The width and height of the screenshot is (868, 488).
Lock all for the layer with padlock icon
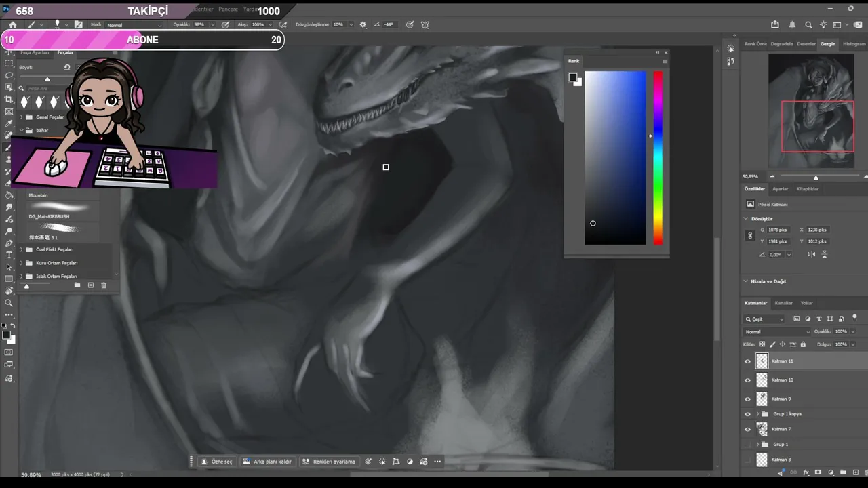(803, 344)
